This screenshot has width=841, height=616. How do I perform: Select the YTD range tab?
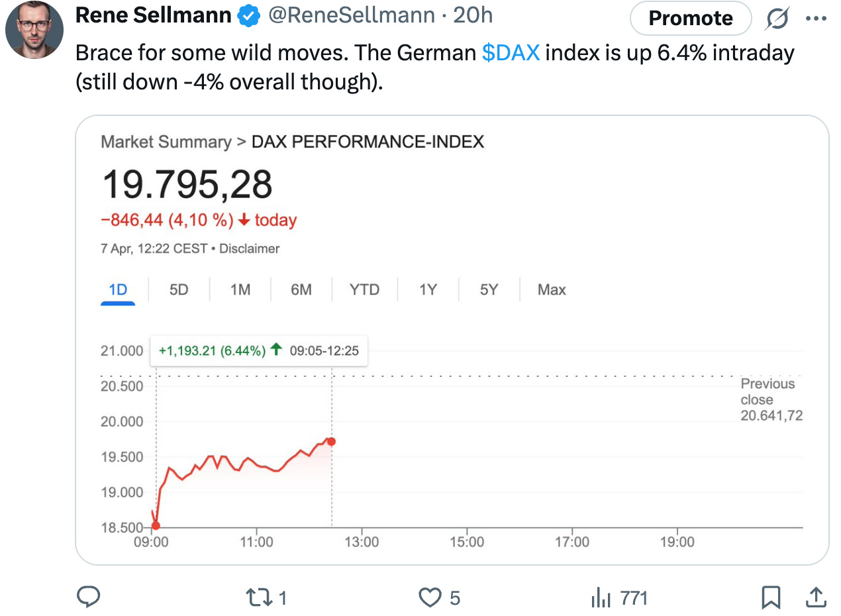[364, 290]
